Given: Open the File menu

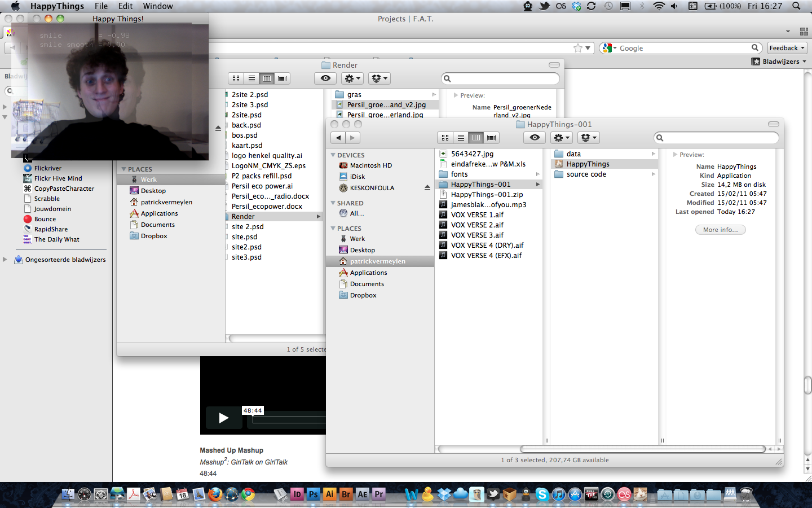Looking at the screenshot, I should [x=101, y=6].
